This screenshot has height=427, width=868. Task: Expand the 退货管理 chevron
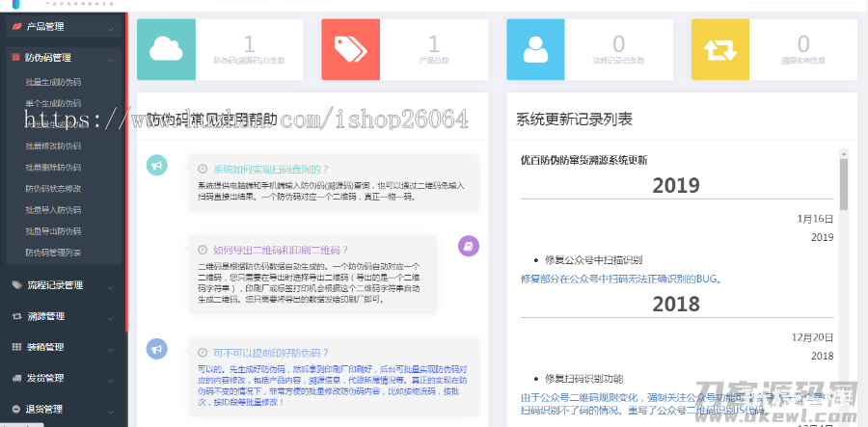click(x=111, y=412)
